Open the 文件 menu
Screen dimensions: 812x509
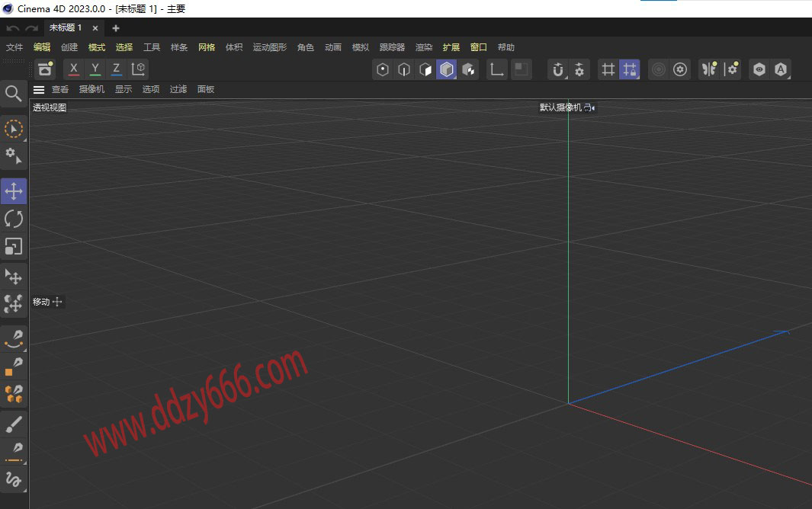[14, 47]
